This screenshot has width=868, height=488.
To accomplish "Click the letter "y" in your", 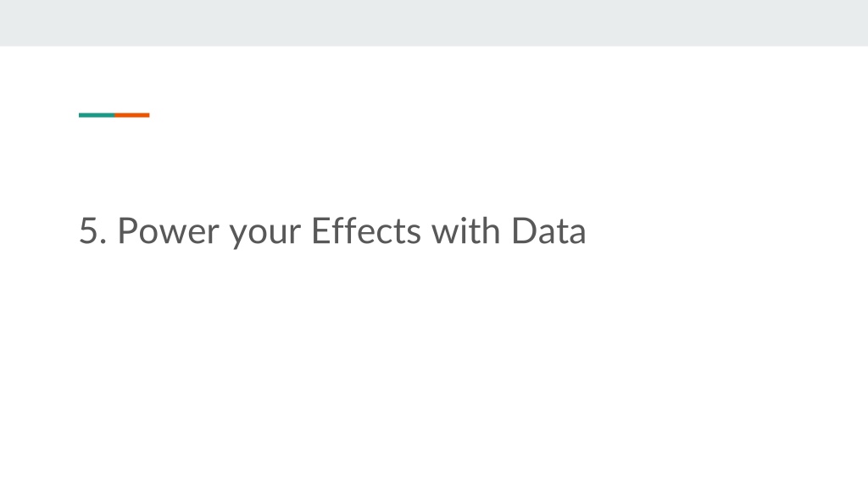I will click(238, 237).
